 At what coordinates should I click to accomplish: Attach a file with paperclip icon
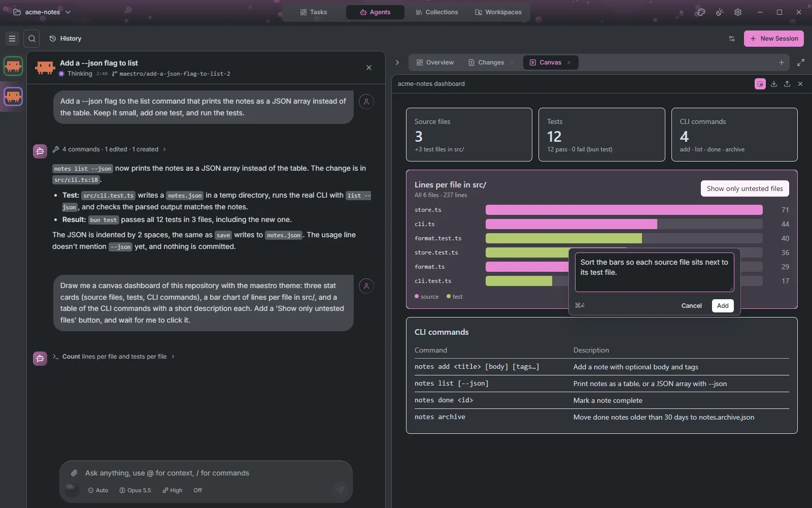click(74, 473)
